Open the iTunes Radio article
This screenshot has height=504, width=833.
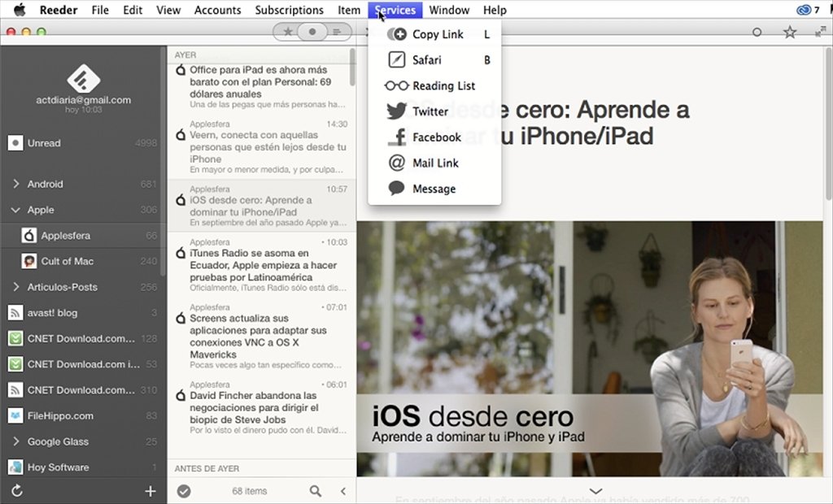click(262, 264)
